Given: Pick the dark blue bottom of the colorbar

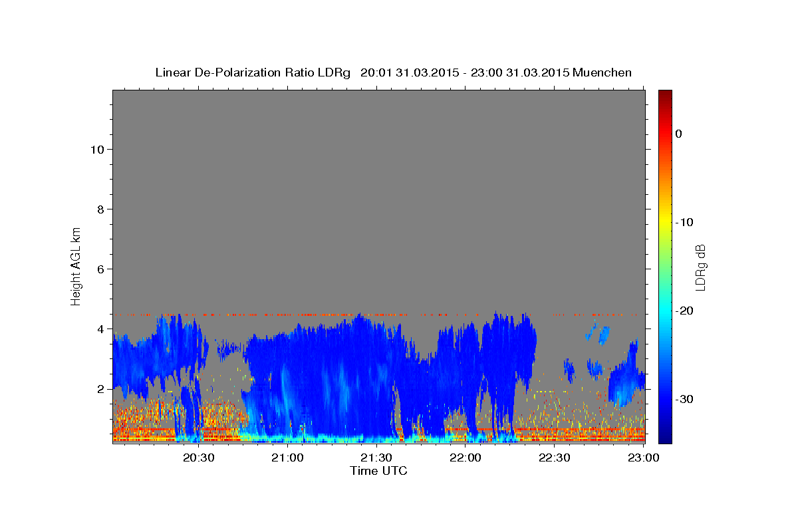Looking at the screenshot, I should [665, 438].
